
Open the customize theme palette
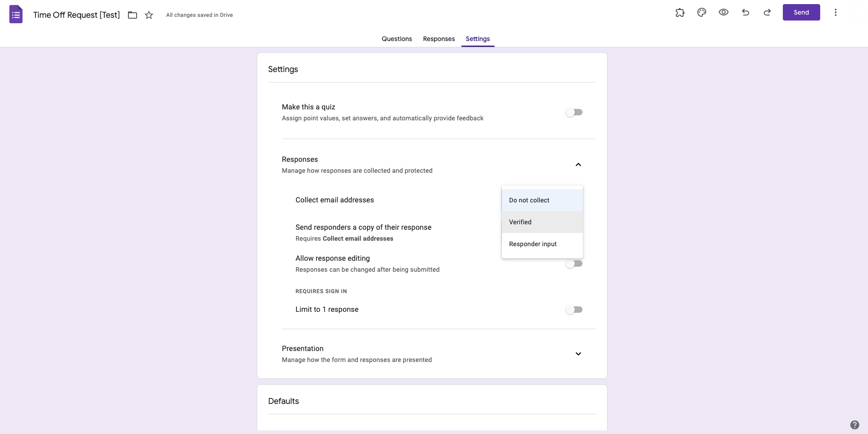click(702, 13)
